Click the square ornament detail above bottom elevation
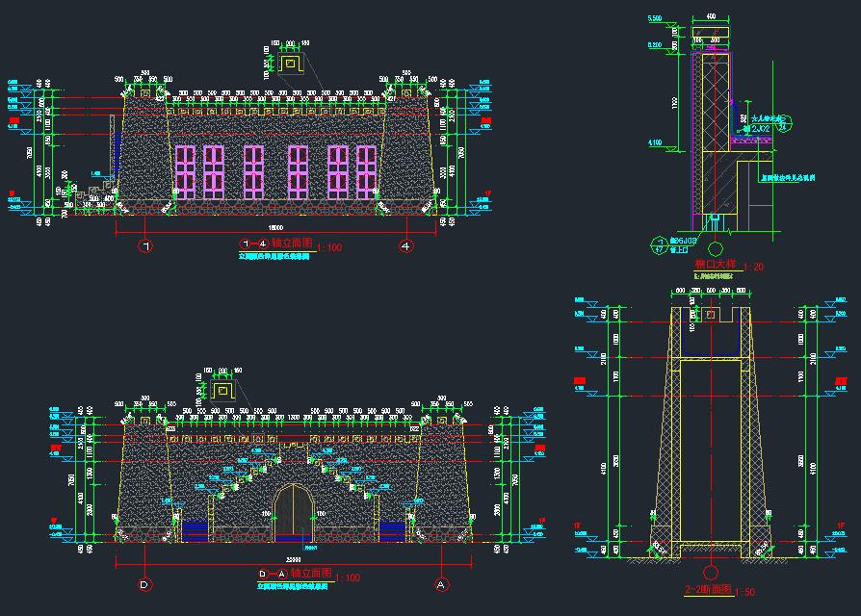The image size is (861, 616). click(223, 390)
